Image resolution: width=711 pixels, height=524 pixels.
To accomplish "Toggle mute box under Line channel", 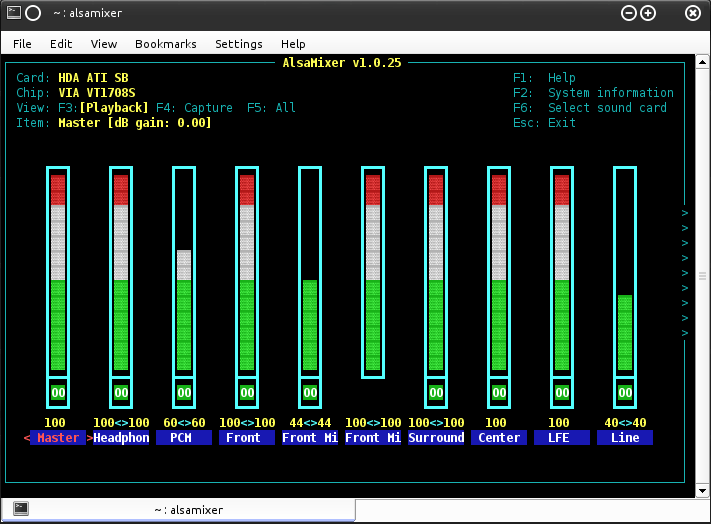I will 625,393.
